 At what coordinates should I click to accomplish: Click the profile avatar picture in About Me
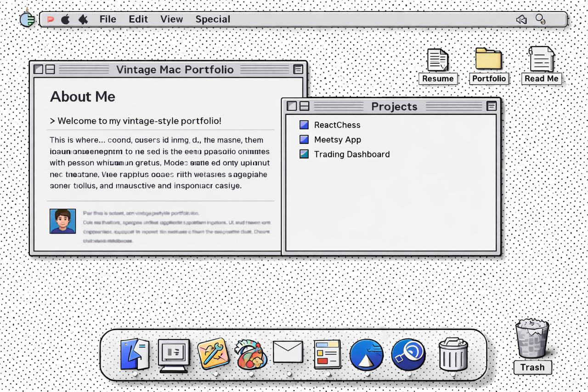62,221
